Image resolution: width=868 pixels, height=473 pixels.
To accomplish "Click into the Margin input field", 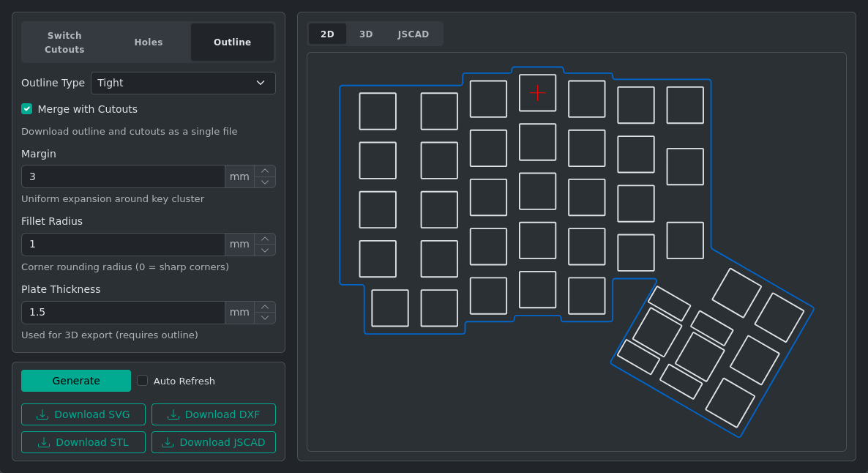I will pyautogui.click(x=123, y=176).
